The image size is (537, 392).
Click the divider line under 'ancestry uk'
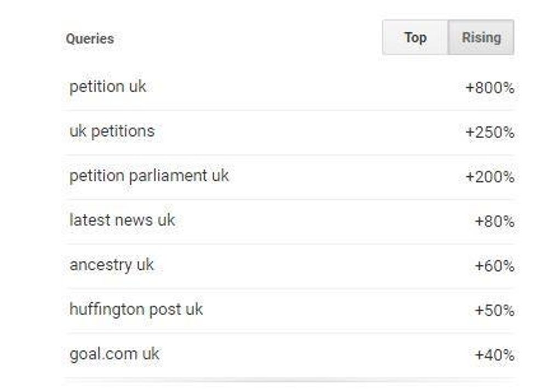tap(289, 288)
